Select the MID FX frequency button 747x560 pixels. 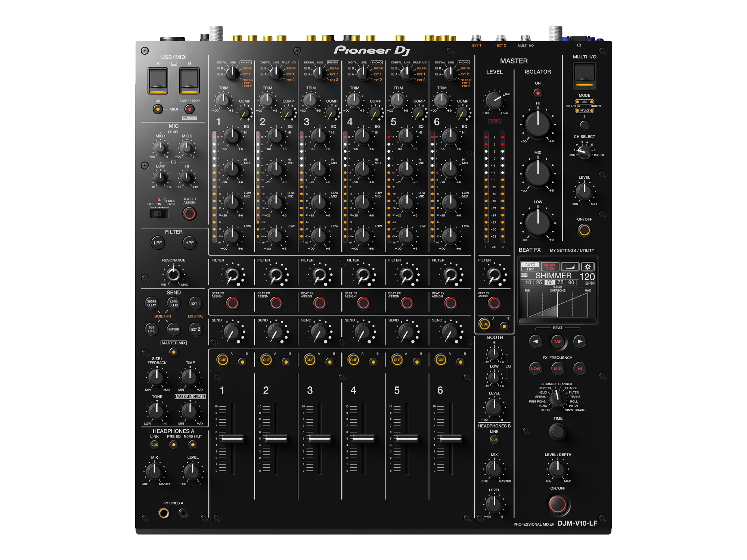click(557, 368)
